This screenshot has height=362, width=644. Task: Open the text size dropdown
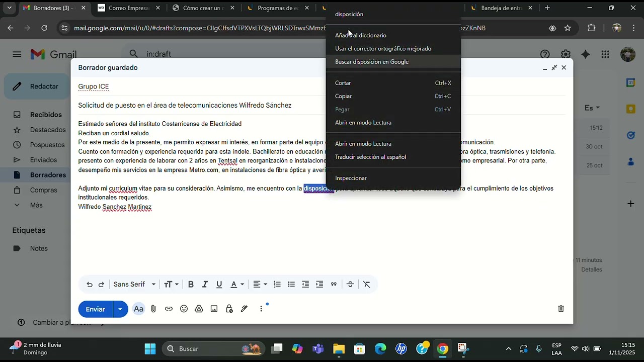172,285
